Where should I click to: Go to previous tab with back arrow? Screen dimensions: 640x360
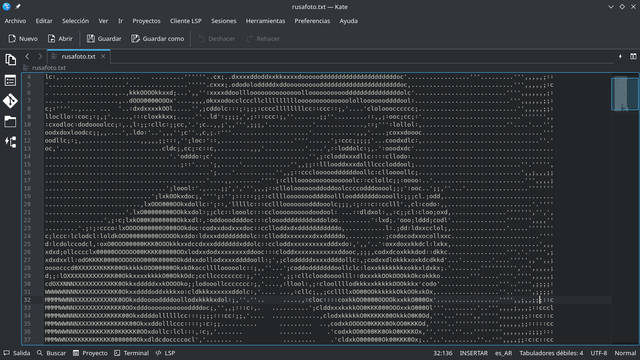click(27, 56)
